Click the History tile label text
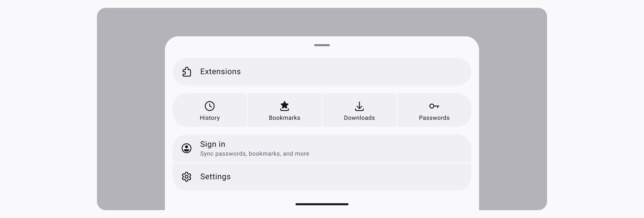Viewport: 644px width, 218px height. (210, 118)
